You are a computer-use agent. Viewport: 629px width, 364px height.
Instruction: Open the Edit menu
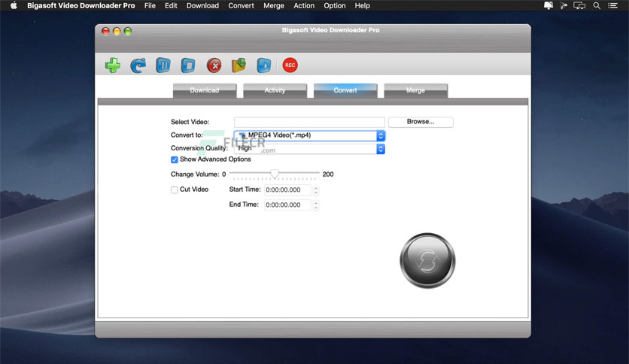tap(171, 5)
